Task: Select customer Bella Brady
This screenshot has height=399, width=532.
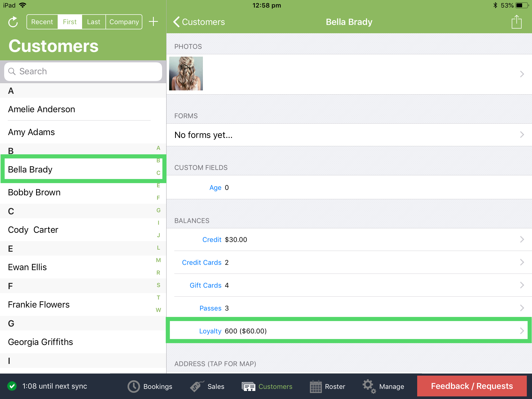Action: click(x=83, y=169)
